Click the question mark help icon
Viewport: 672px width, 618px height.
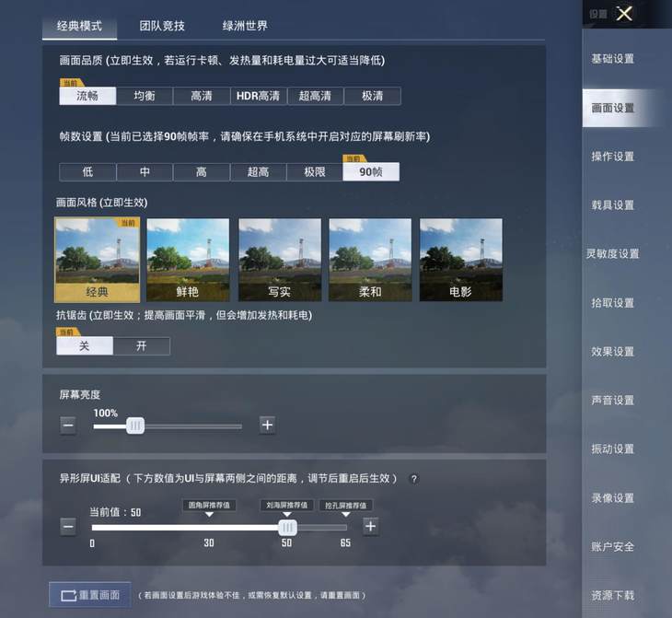click(x=414, y=479)
